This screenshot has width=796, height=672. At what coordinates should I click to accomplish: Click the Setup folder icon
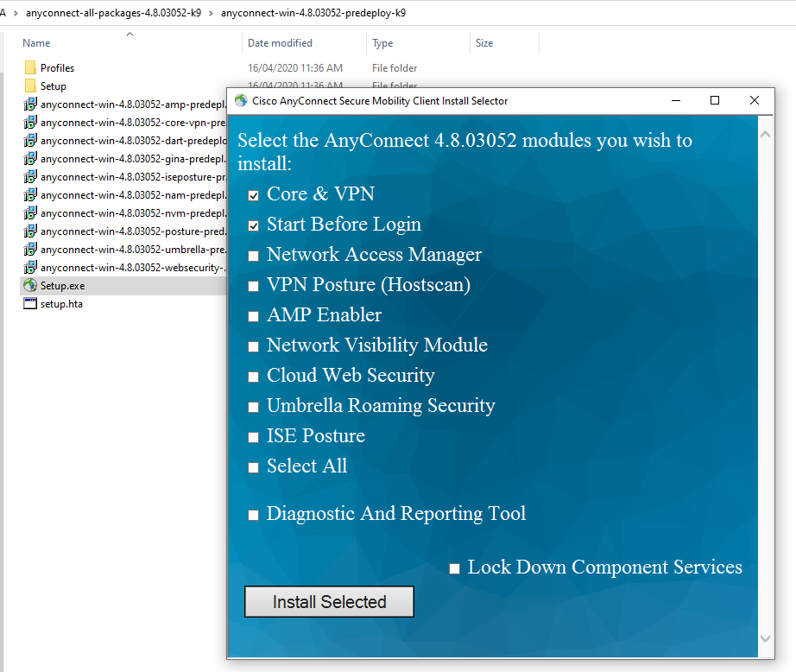pos(30,86)
